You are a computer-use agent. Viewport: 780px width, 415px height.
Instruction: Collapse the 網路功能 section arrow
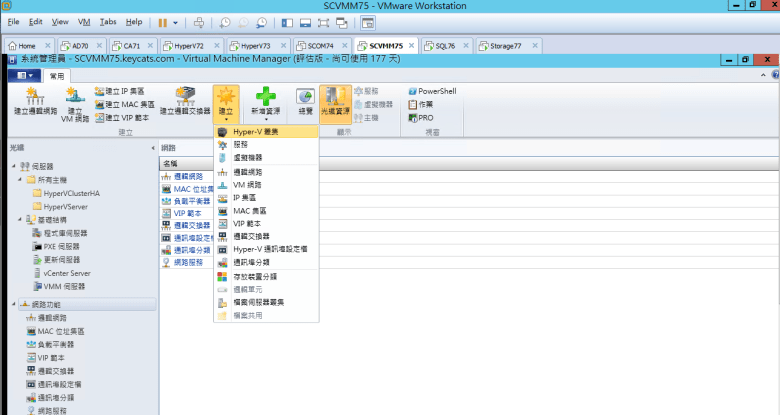11,303
